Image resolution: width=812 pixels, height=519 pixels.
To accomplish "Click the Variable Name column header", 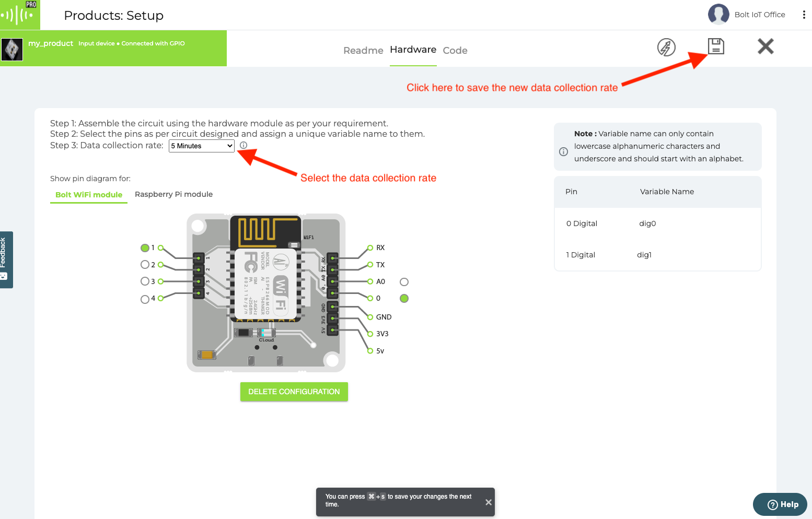I will pyautogui.click(x=667, y=192).
